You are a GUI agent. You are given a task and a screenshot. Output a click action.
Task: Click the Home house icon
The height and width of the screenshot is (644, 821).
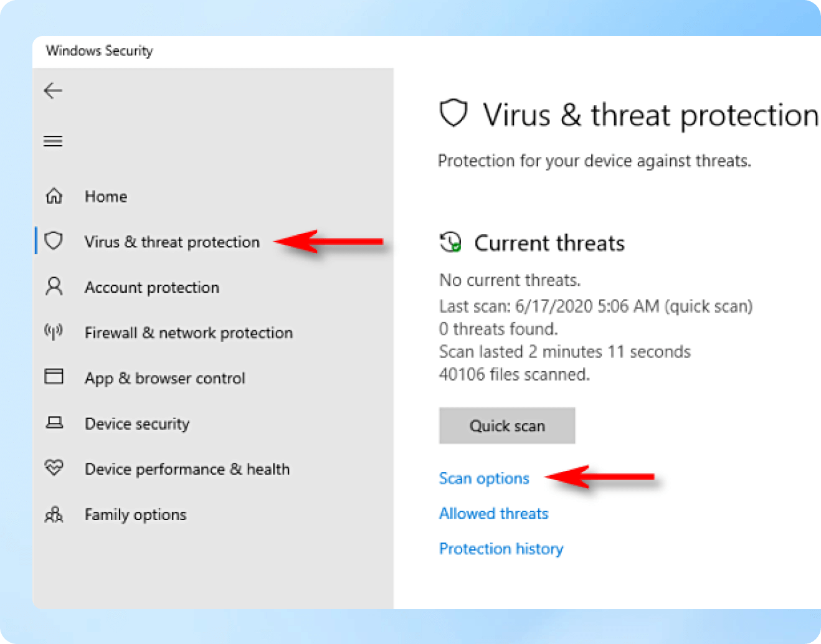[x=54, y=197]
